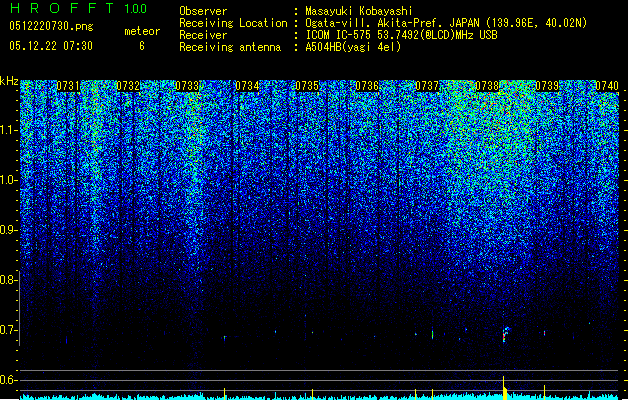629x400 pixels.
Task: Click the 0733 time marker
Action: click(187, 86)
